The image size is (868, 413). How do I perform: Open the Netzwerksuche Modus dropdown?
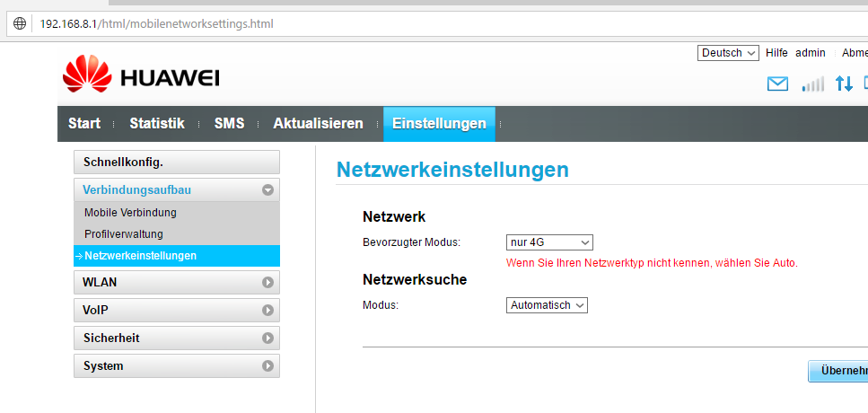pos(547,305)
